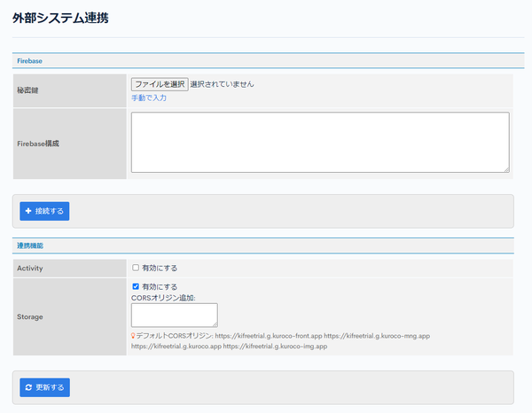Click the ファイルを選択 file chooser button

pyautogui.click(x=160, y=84)
